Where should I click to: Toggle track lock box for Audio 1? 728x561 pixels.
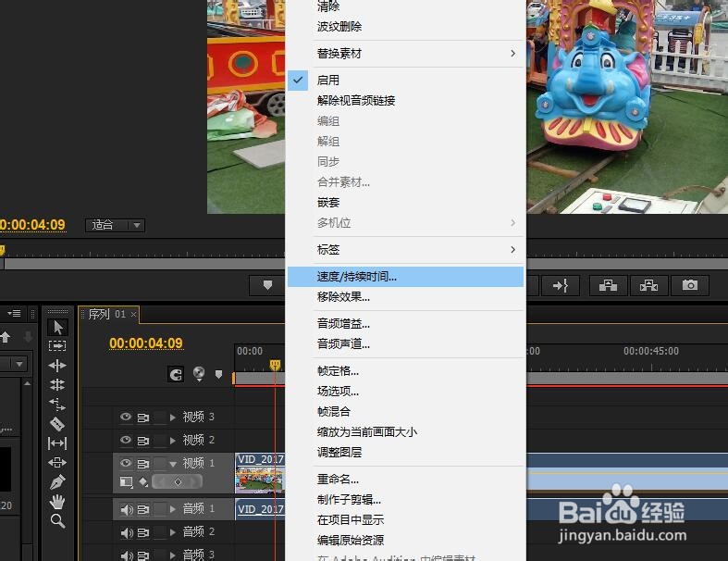pos(159,509)
